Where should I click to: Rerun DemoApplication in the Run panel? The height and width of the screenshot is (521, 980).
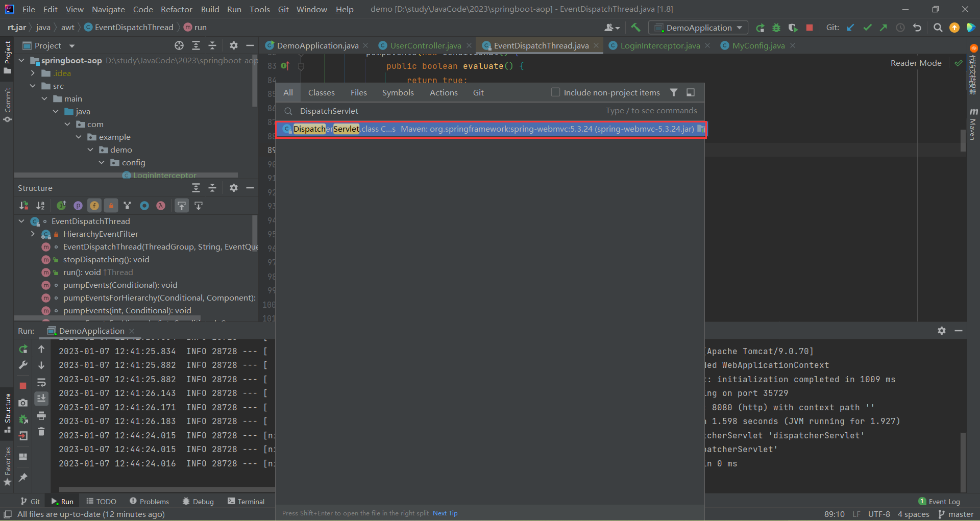point(23,349)
